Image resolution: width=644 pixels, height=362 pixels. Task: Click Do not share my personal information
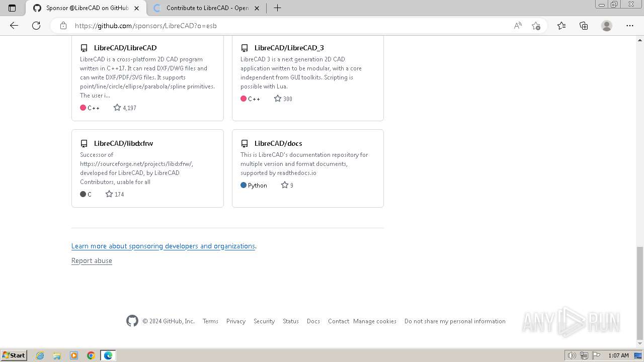[455, 321]
